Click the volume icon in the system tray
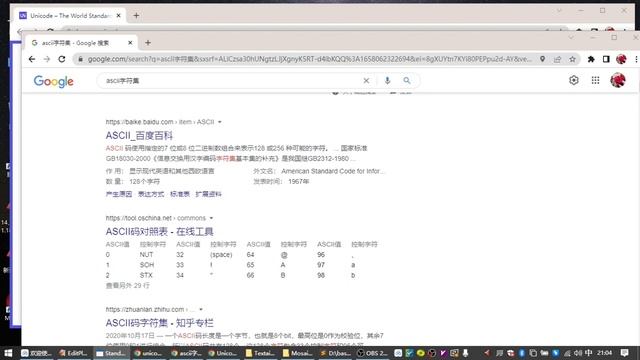The image size is (640, 360). (578, 353)
